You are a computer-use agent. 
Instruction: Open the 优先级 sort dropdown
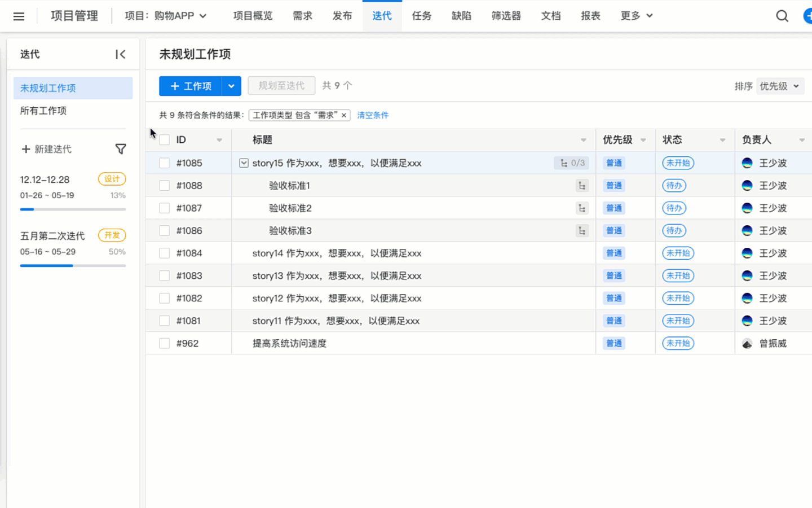779,86
